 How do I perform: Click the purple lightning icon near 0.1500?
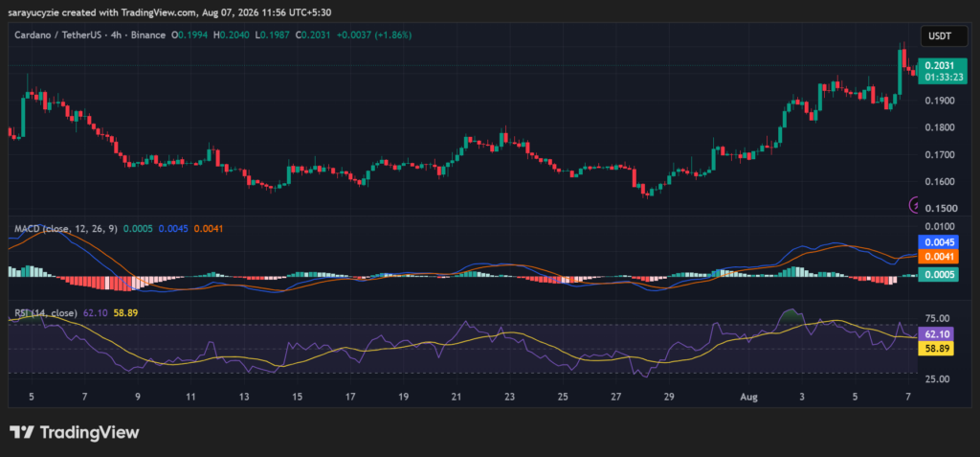[x=914, y=204]
